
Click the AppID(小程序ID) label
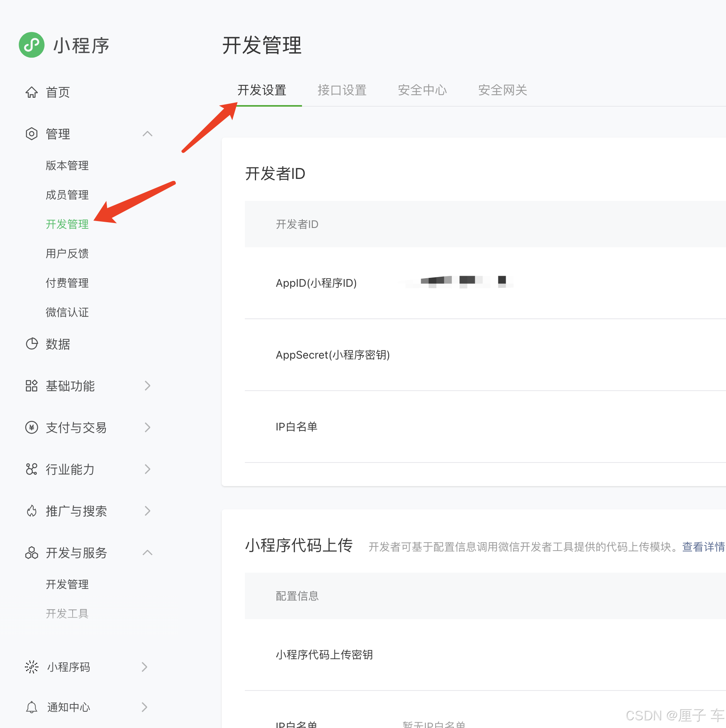click(x=316, y=283)
